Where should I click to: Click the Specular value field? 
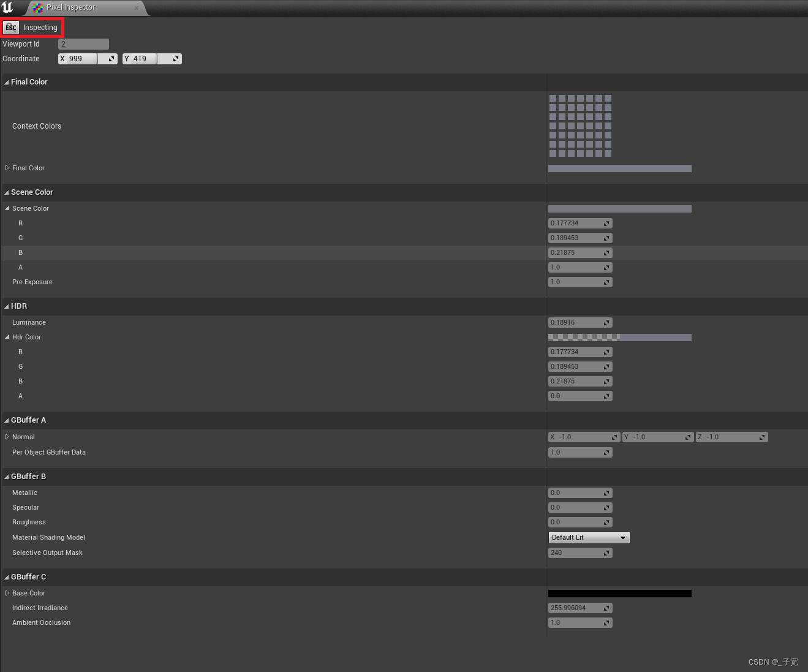point(580,508)
